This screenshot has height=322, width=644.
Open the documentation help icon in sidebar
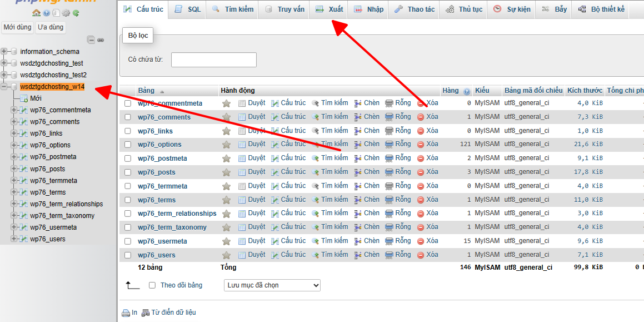[46, 13]
